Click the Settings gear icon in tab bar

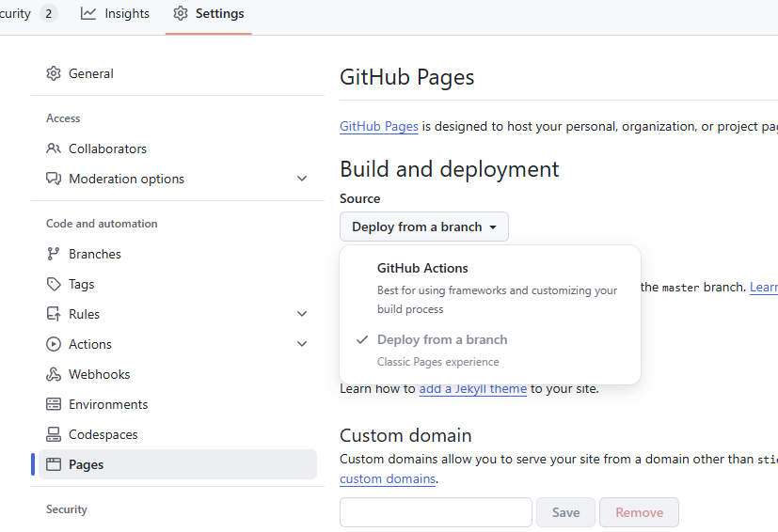coord(181,13)
